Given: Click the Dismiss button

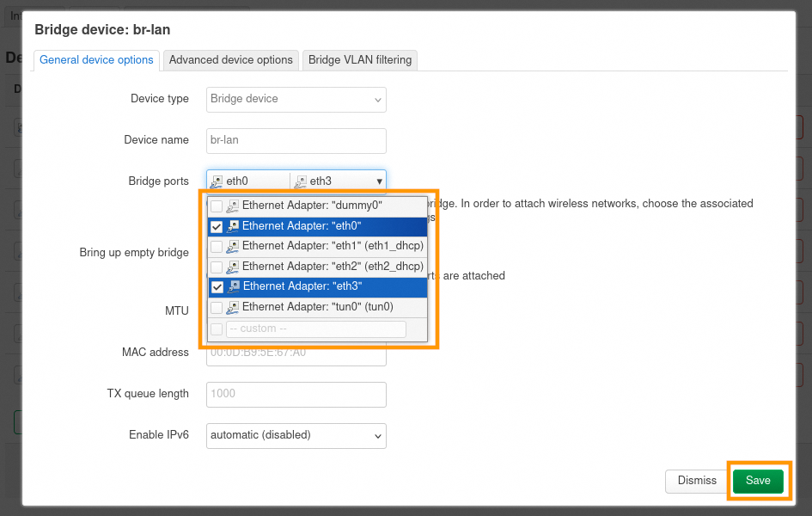Looking at the screenshot, I should [696, 481].
